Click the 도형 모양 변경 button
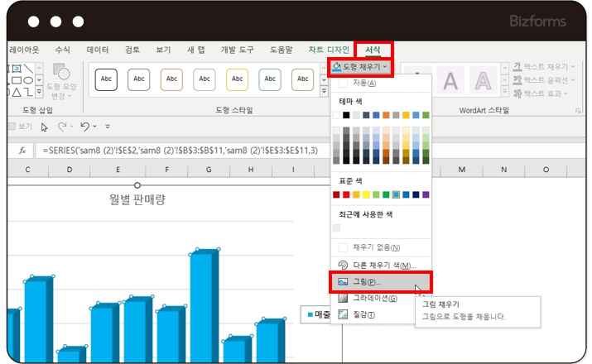 (x=60, y=80)
